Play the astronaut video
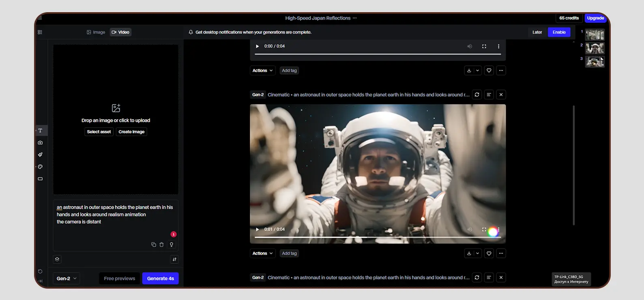The image size is (644, 300). [x=257, y=229]
